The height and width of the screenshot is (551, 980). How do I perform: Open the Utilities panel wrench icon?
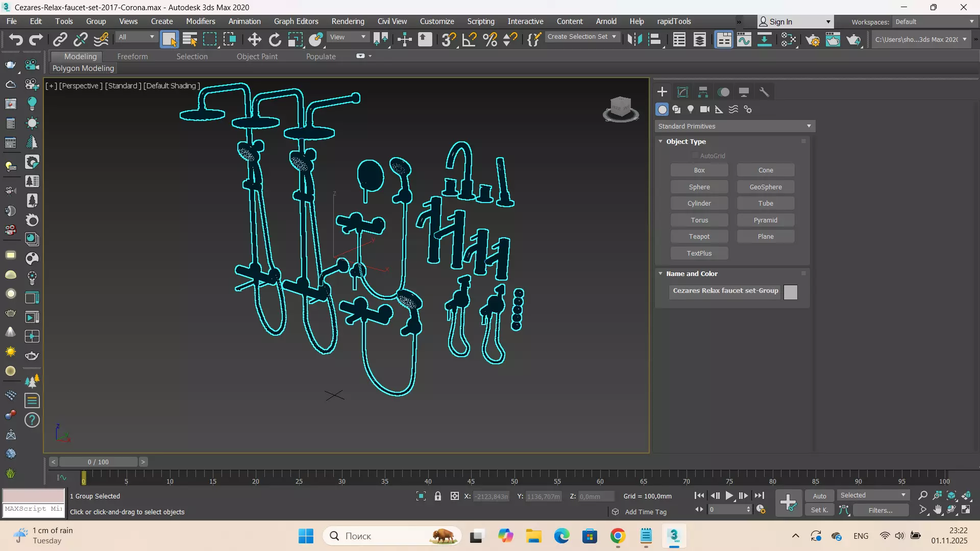tap(764, 92)
